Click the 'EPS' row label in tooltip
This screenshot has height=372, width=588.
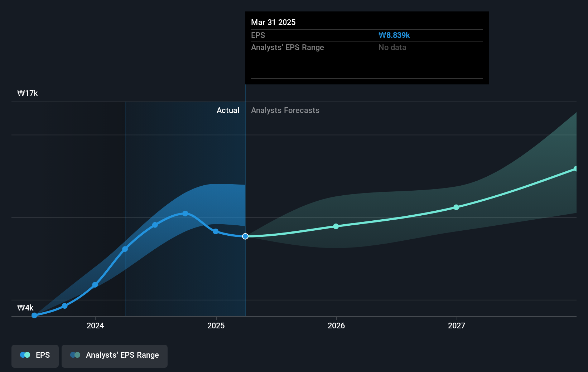point(258,35)
